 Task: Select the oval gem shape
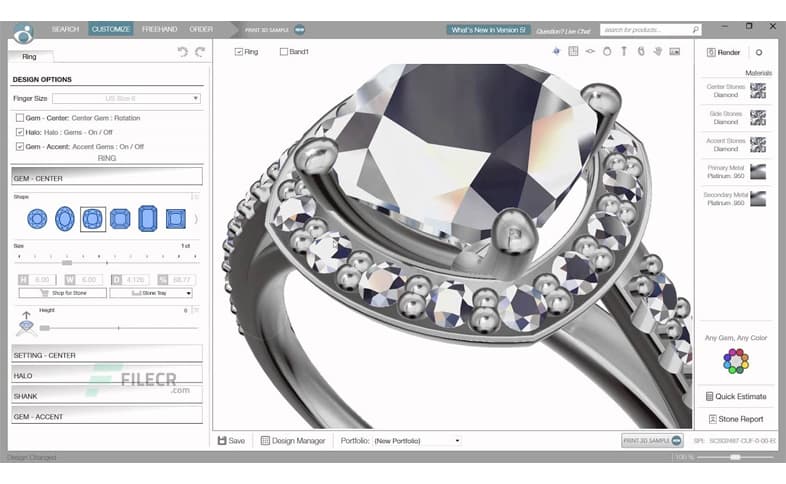click(65, 219)
